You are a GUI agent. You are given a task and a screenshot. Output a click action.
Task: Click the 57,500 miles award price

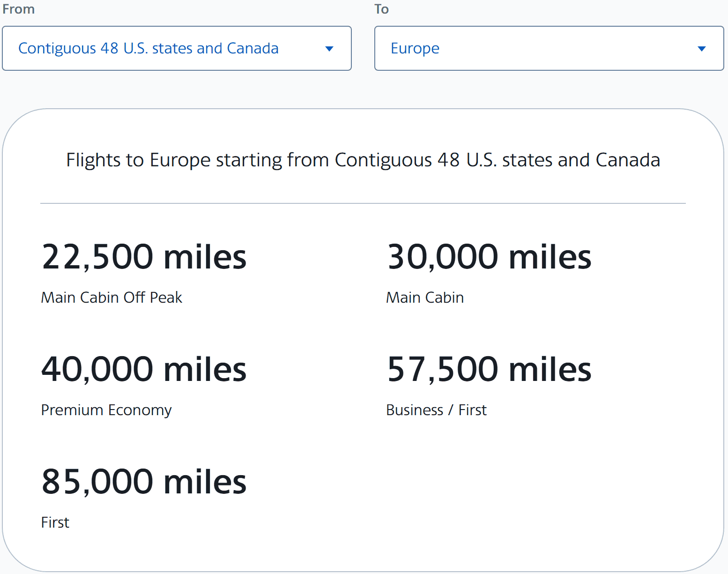coord(489,369)
